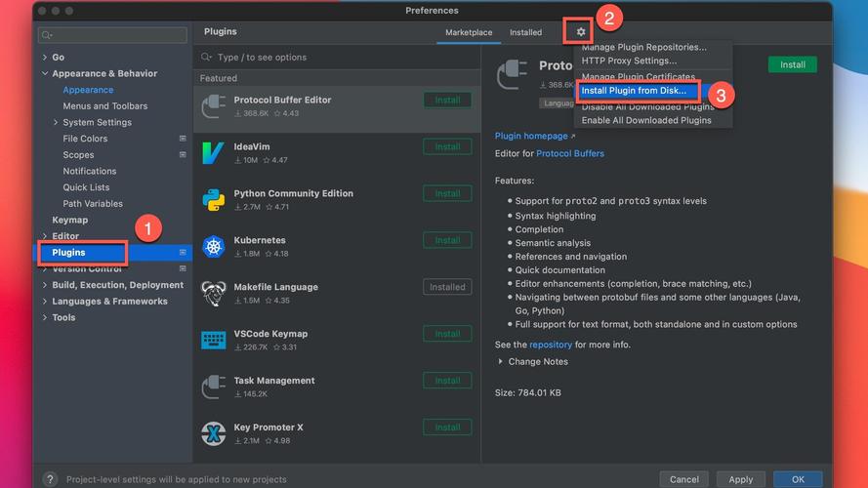The image size is (868, 488).
Task: Install the Python Community Edition plugin
Action: pyautogui.click(x=447, y=193)
